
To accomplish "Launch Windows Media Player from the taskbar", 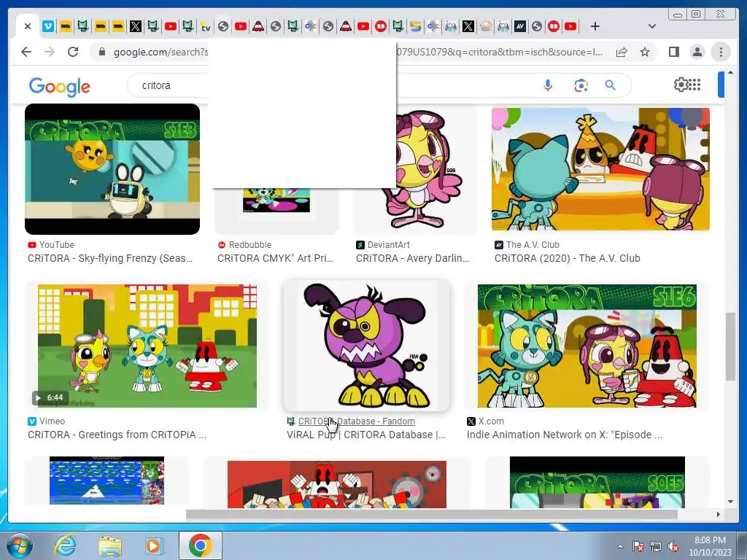I will click(154, 545).
